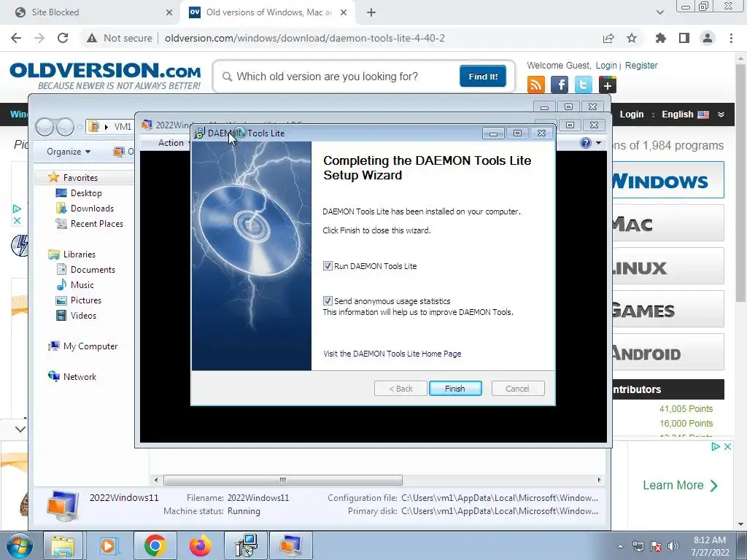Screen dimensions: 747x560
Task: Click the Cancel button in setup wizard
Action: click(517, 389)
